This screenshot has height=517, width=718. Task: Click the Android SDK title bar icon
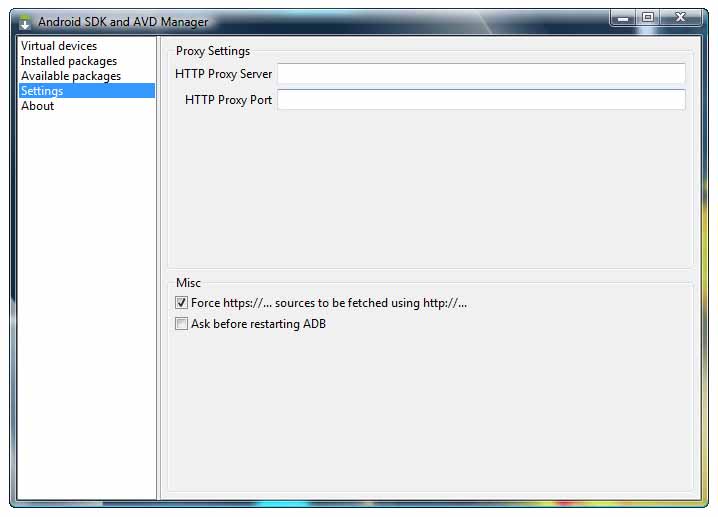(25, 22)
